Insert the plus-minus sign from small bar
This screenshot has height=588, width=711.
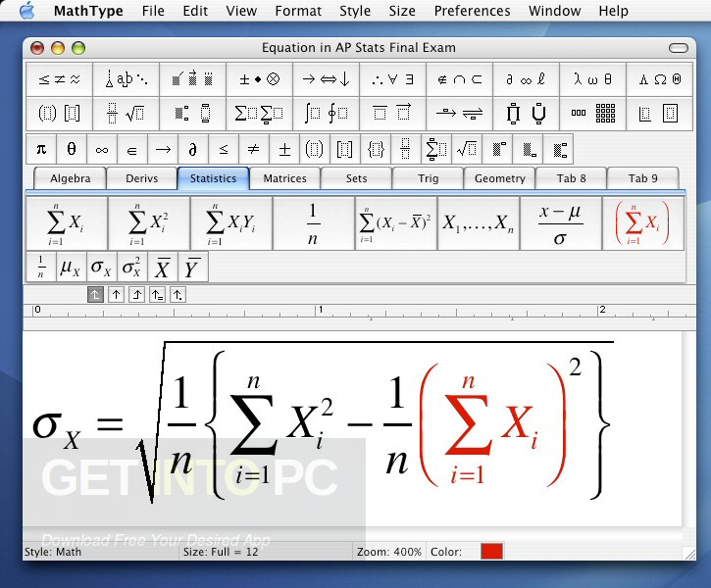click(284, 149)
